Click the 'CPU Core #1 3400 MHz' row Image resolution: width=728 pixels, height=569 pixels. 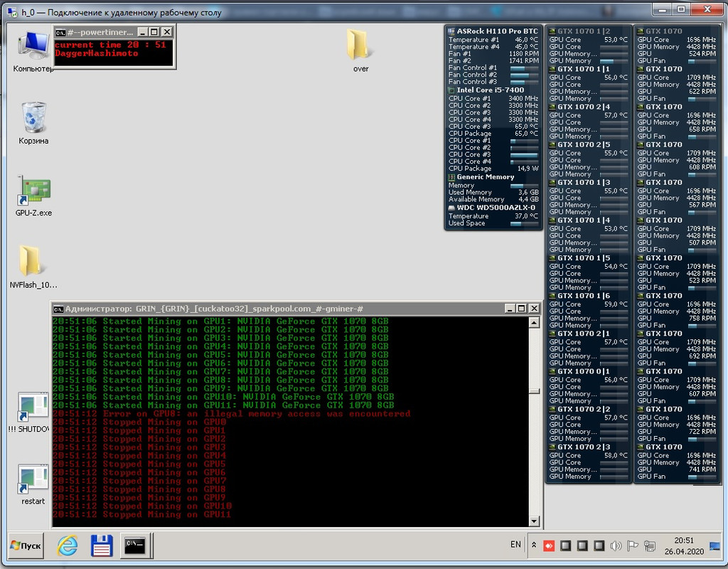pos(493,98)
